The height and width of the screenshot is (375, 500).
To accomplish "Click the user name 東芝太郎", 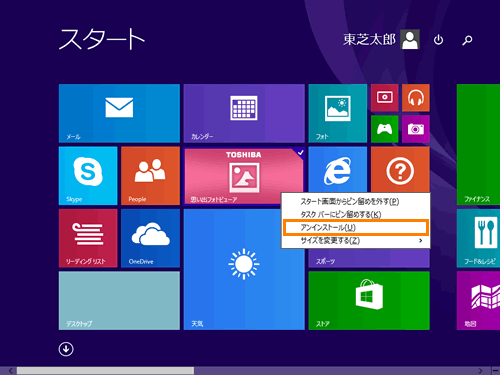I will [x=369, y=39].
